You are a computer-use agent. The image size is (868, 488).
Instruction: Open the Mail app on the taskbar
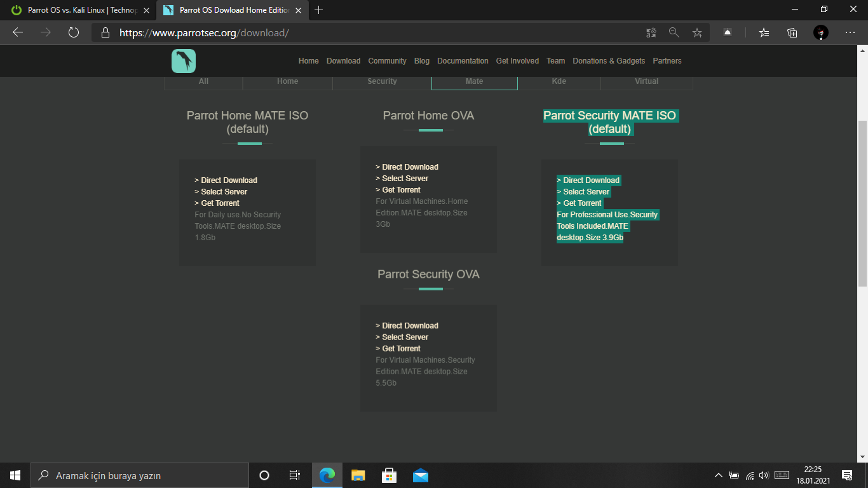420,475
